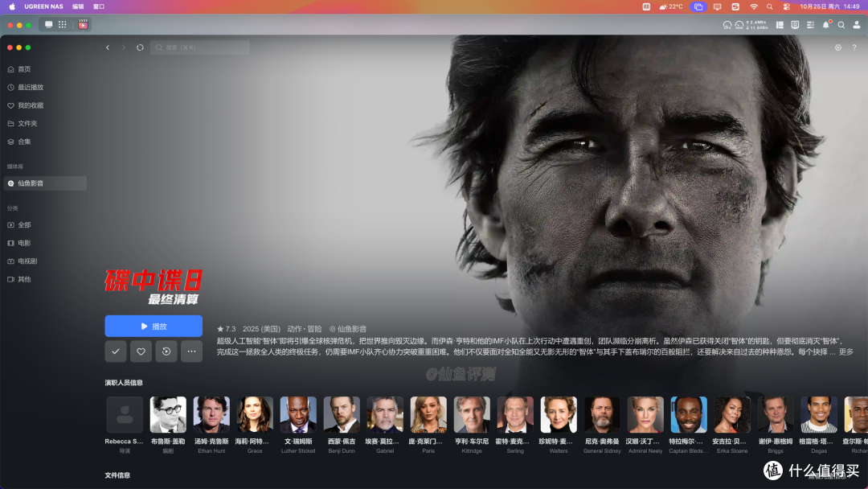Click the replay history icon button
The height and width of the screenshot is (489, 868).
(166, 351)
